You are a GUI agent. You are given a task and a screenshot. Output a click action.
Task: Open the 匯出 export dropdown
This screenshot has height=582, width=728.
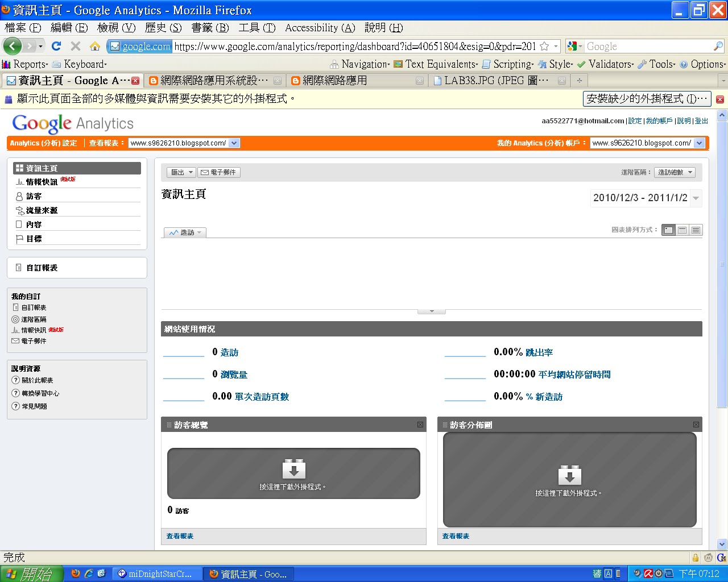tap(181, 172)
